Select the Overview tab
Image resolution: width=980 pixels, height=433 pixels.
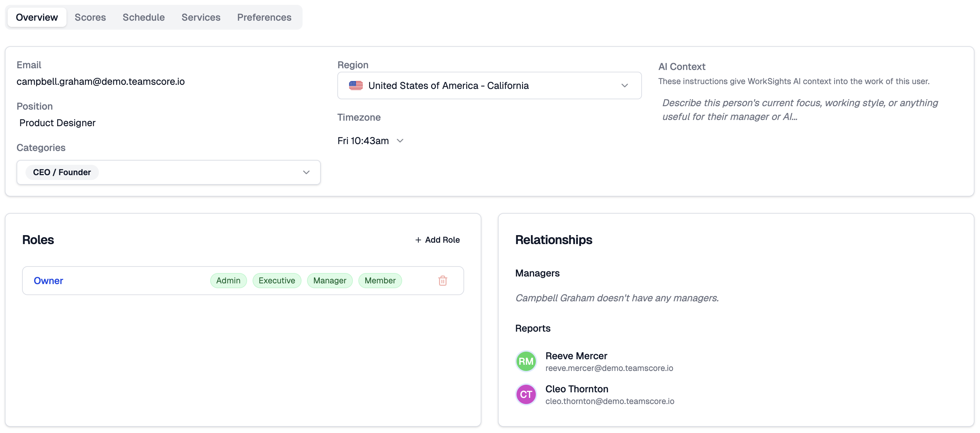coord(37,18)
